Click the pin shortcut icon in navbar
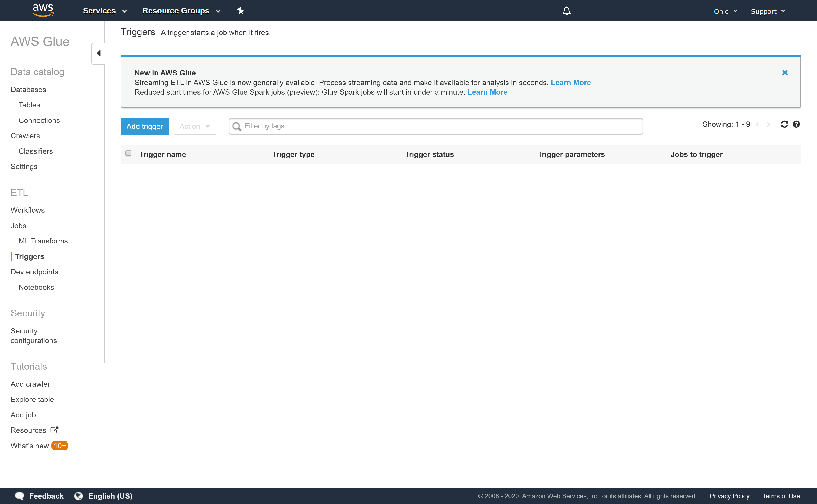Screen dimensions: 817x504 (240, 11)
